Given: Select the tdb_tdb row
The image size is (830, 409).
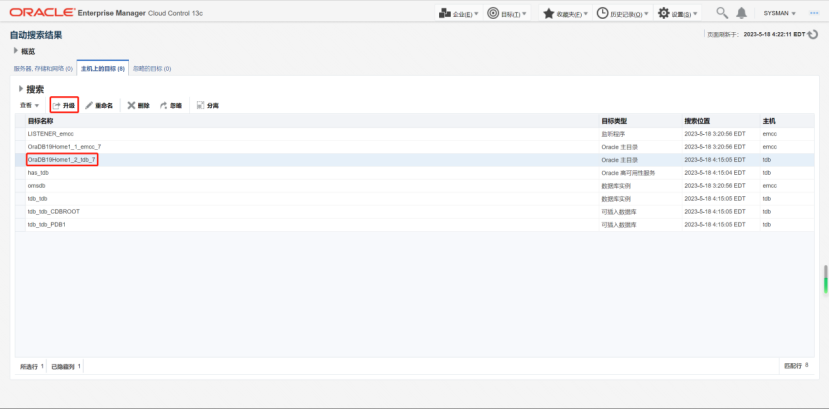Looking at the screenshot, I should [x=414, y=198].
